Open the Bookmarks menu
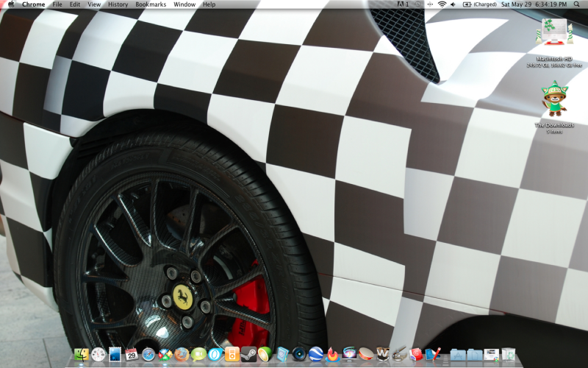Image resolution: width=588 pixels, height=368 pixels. tap(151, 4)
